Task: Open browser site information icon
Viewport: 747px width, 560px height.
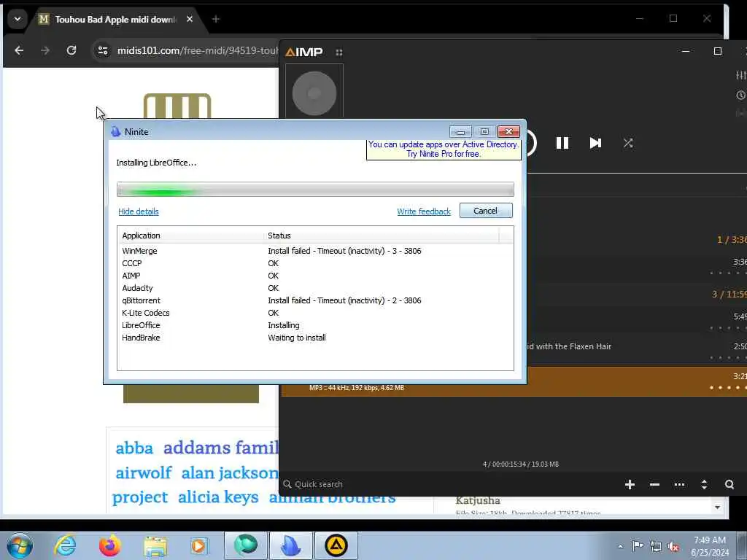Action: pyautogui.click(x=103, y=50)
